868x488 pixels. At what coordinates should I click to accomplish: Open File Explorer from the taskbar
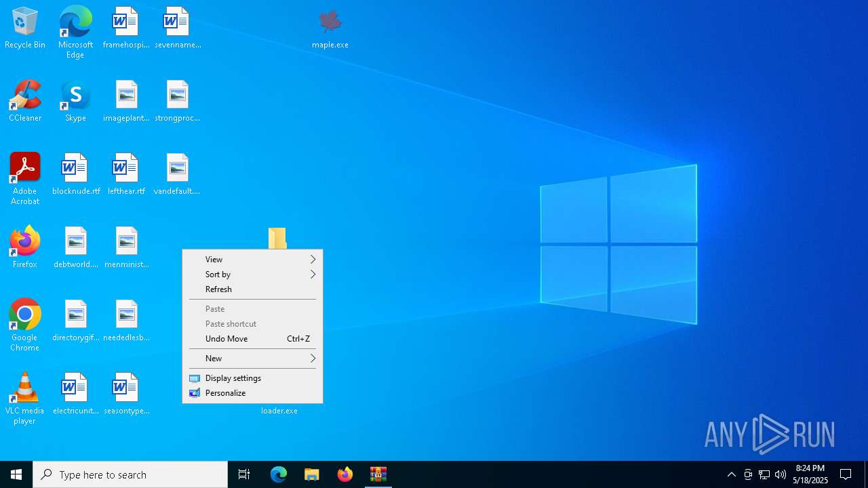point(312,474)
